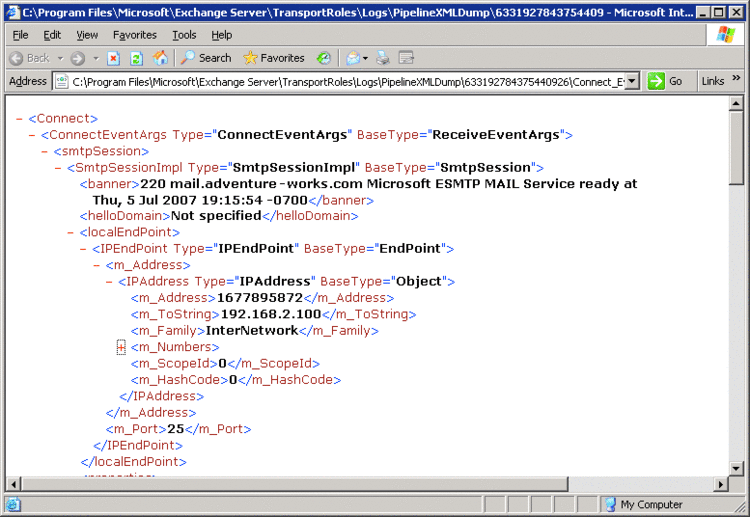Click the Back button label

tap(38, 58)
